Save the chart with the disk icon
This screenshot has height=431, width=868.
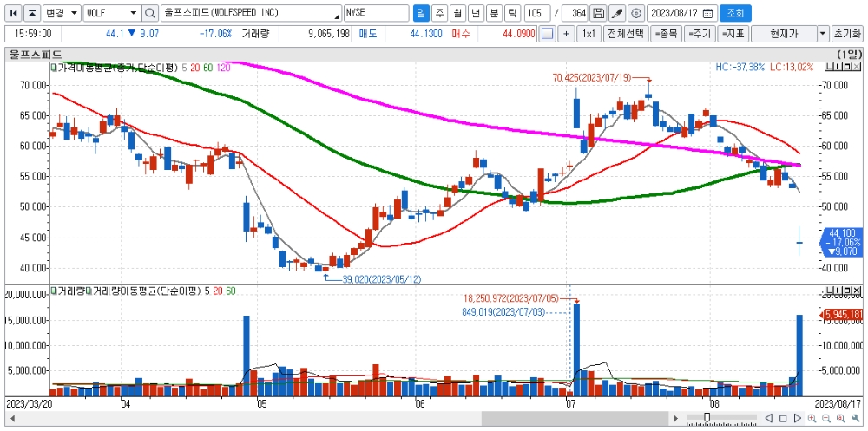coord(598,13)
